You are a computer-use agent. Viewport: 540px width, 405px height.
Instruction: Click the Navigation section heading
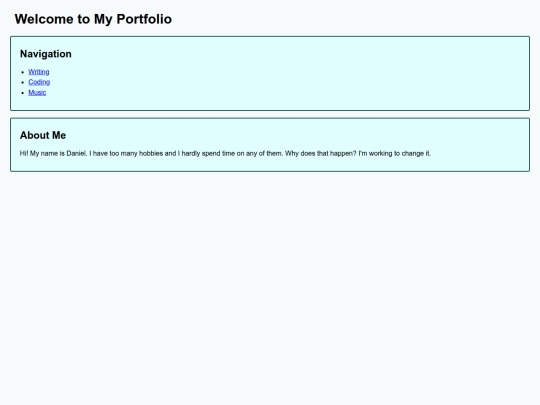click(46, 54)
